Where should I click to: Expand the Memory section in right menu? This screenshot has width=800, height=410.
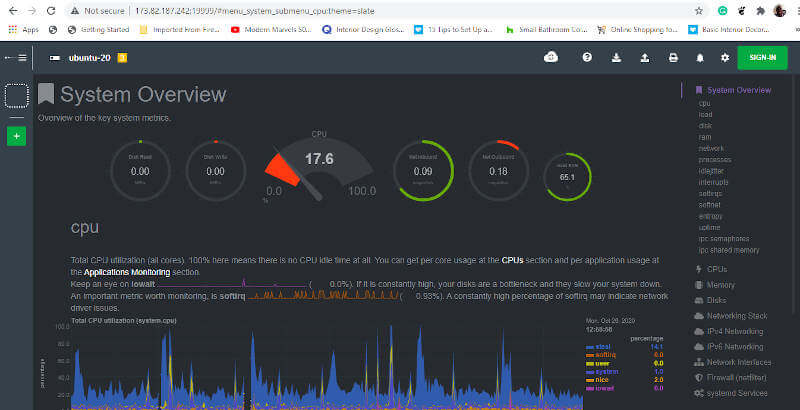tap(720, 285)
